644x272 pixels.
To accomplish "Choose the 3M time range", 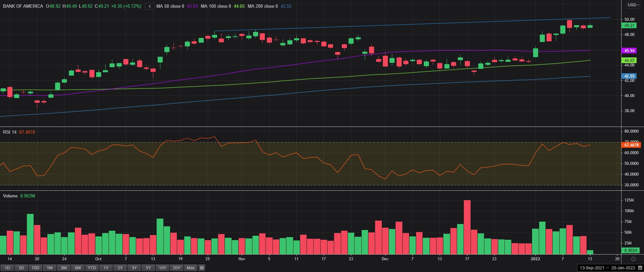I will [x=64, y=268].
